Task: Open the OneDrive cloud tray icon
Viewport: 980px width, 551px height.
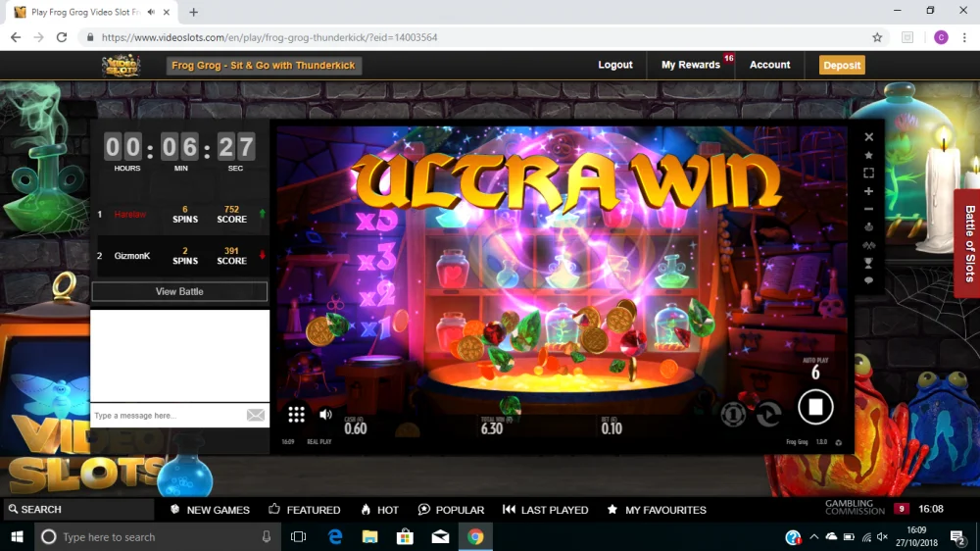Action: [831, 536]
